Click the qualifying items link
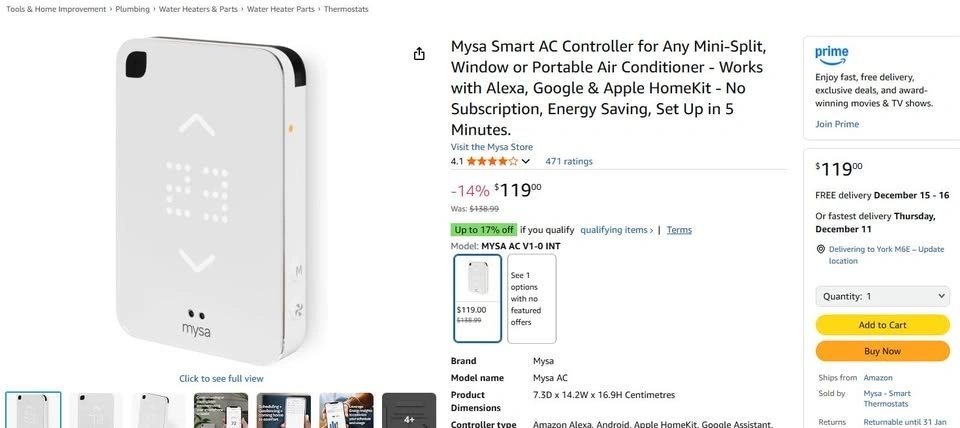Viewport: 960px width, 428px height. tap(616, 230)
